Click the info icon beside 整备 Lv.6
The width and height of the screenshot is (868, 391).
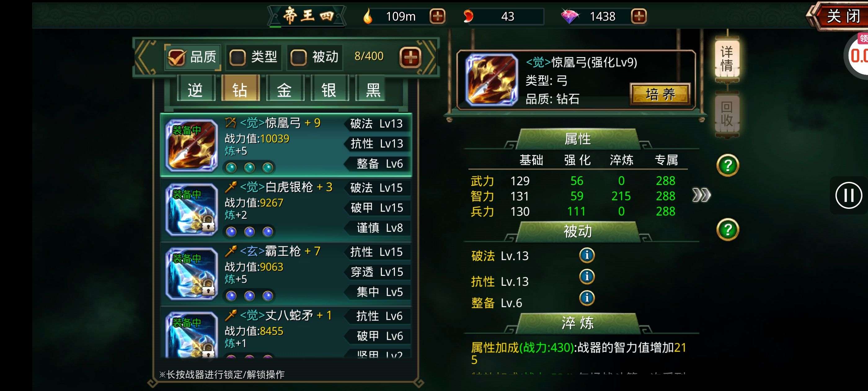pos(587,298)
